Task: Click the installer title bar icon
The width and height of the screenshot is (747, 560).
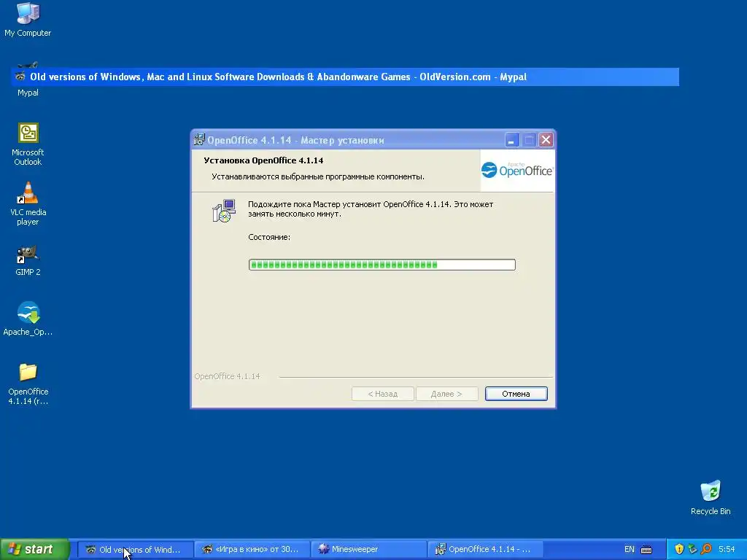Action: pos(200,139)
